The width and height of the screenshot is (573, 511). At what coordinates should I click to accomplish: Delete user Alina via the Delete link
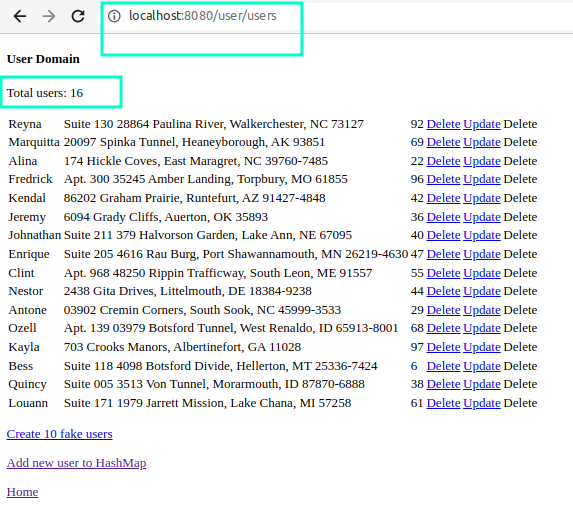(x=443, y=161)
